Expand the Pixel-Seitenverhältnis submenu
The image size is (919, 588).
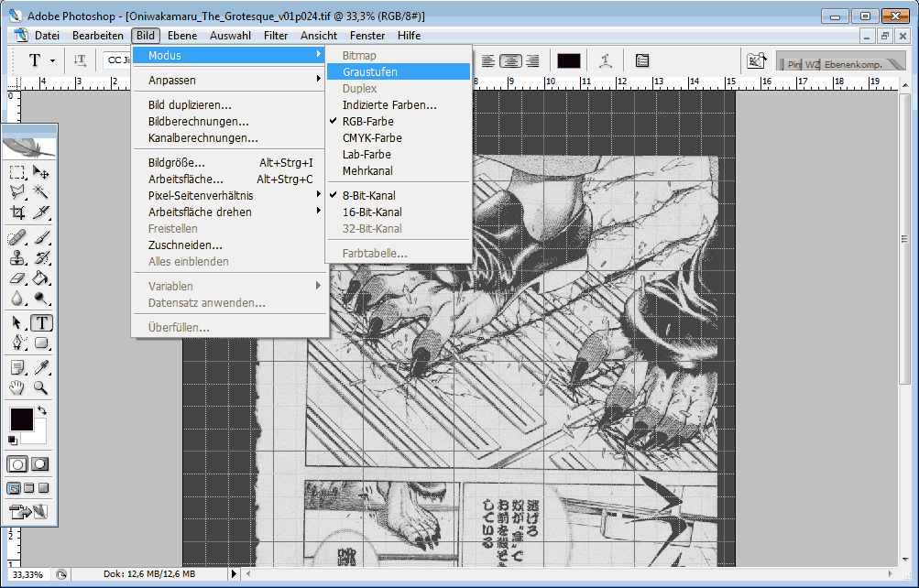(229, 196)
